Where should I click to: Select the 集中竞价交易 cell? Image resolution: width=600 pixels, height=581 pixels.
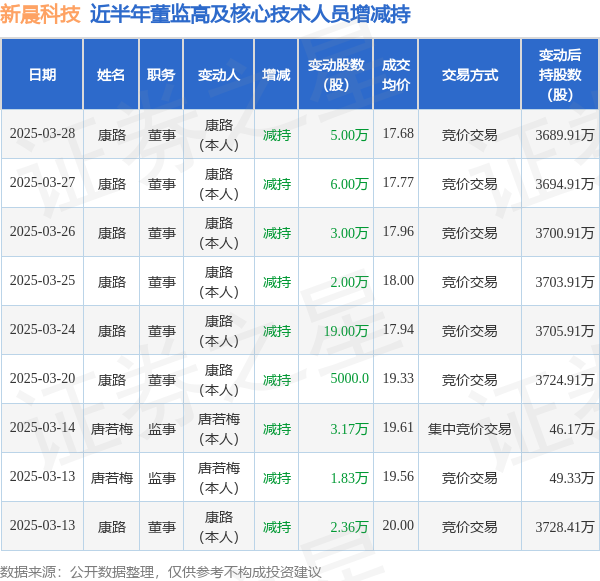470,429
